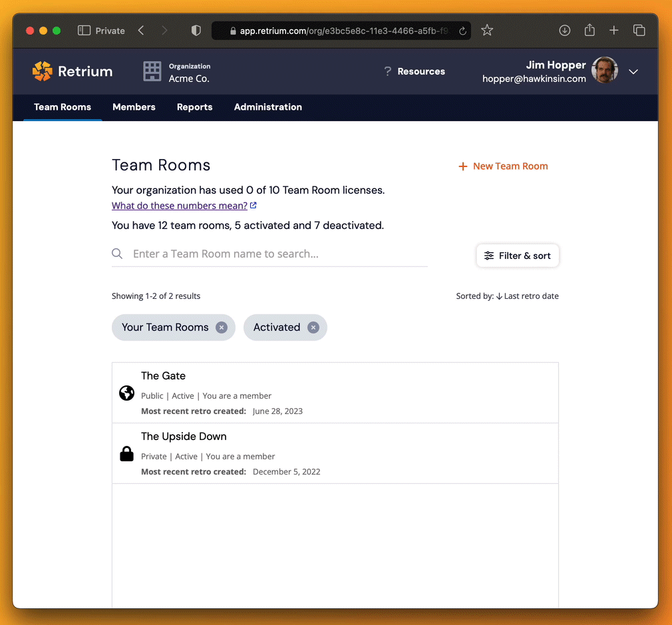Open the Reports tab
This screenshot has height=625, width=672.
pos(194,107)
